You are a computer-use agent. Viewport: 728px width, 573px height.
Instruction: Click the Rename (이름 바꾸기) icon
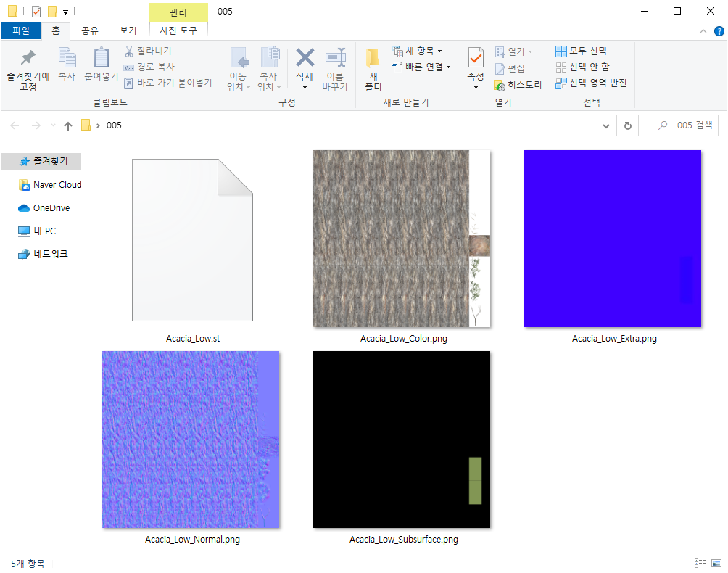[x=335, y=57]
